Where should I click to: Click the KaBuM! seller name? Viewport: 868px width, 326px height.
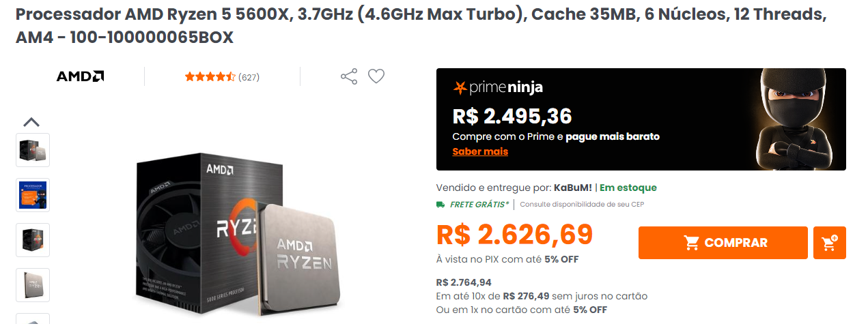tap(572, 188)
